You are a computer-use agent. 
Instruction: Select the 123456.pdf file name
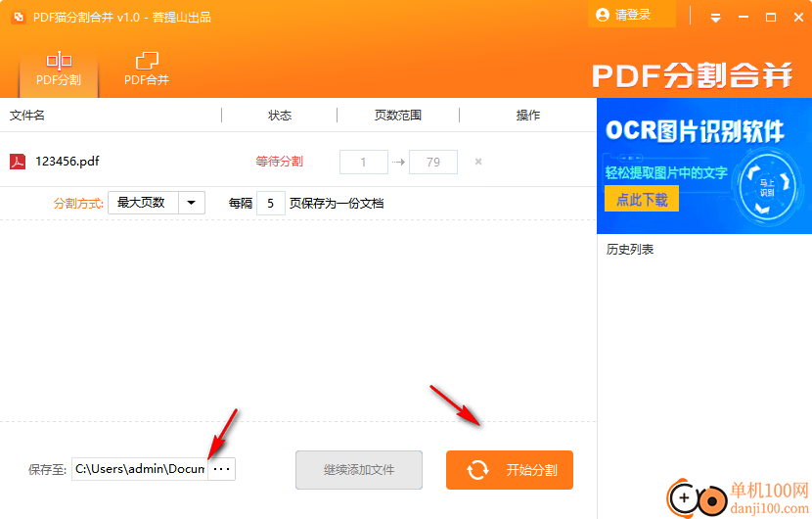68,162
